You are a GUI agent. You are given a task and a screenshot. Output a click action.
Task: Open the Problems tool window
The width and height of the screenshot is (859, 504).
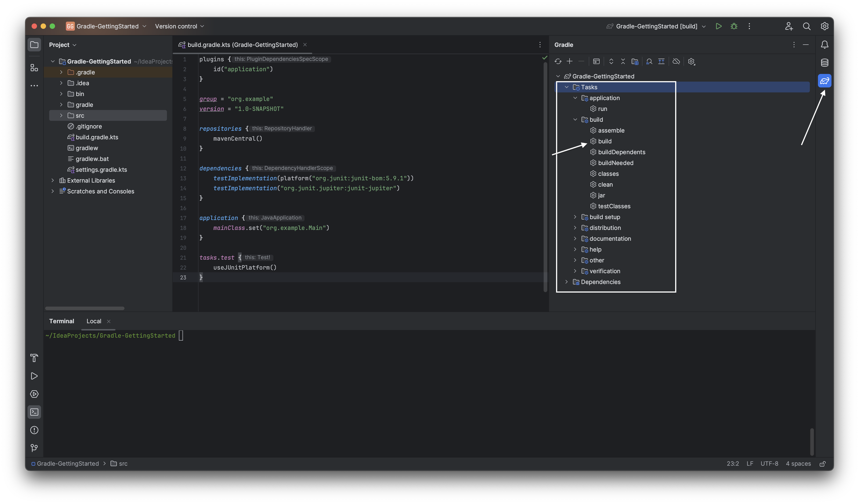pos(34,430)
